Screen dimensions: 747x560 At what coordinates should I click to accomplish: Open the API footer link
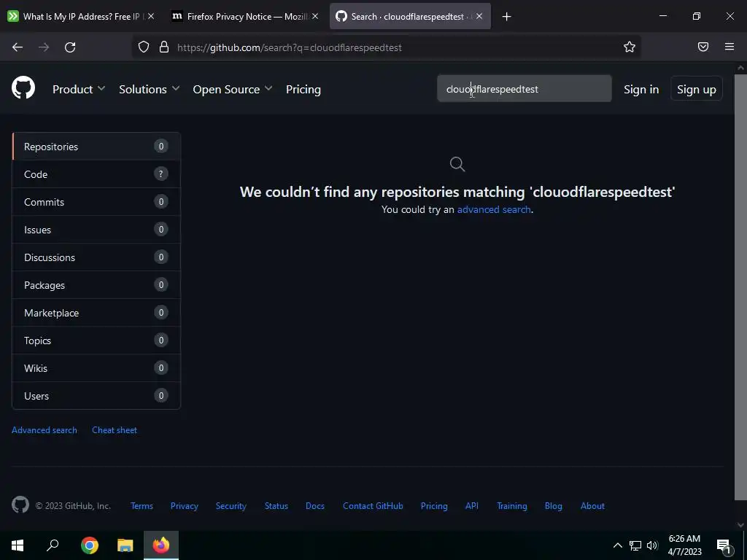(x=472, y=506)
